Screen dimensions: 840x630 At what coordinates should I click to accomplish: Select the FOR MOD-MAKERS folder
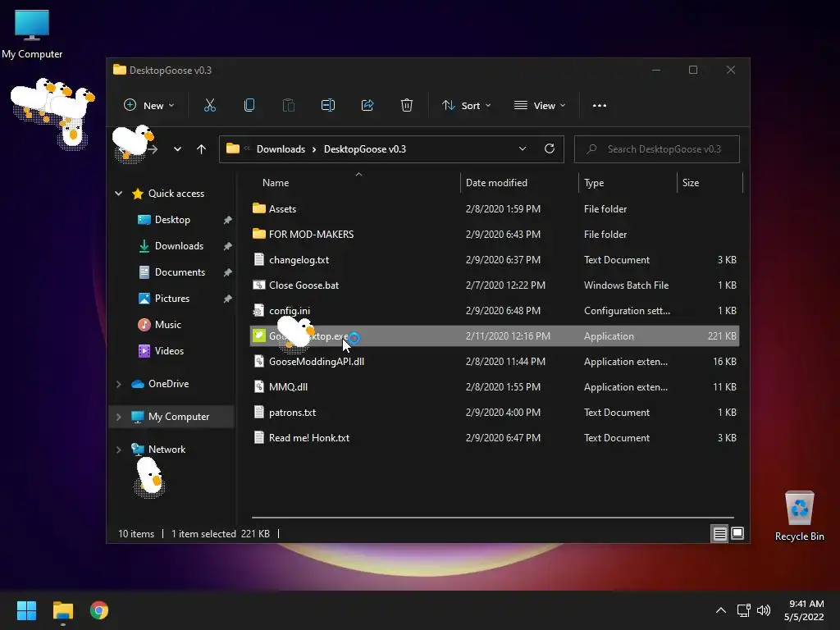click(495, 234)
